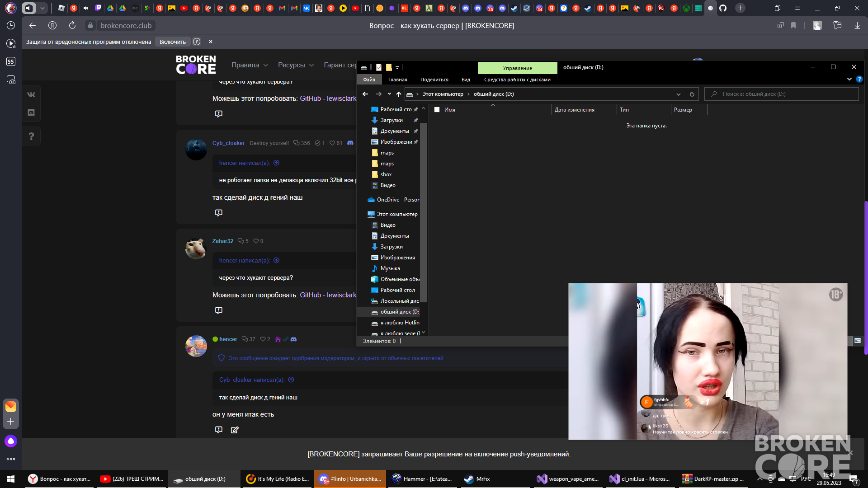Expand Explorer address history dropdown arrow
Screen dimensions: 868x488
coord(679,94)
